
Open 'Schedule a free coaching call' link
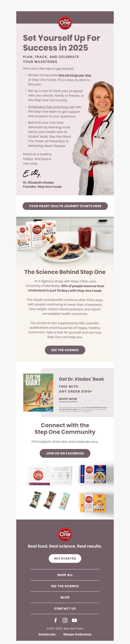pos(51,107)
